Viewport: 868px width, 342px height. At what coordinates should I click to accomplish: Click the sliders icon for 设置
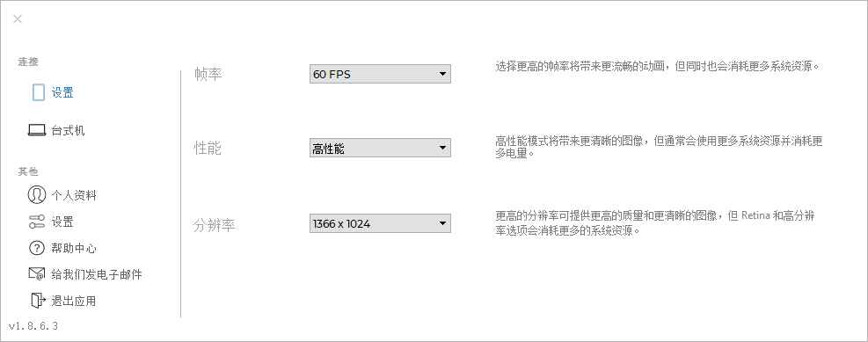tap(37, 222)
